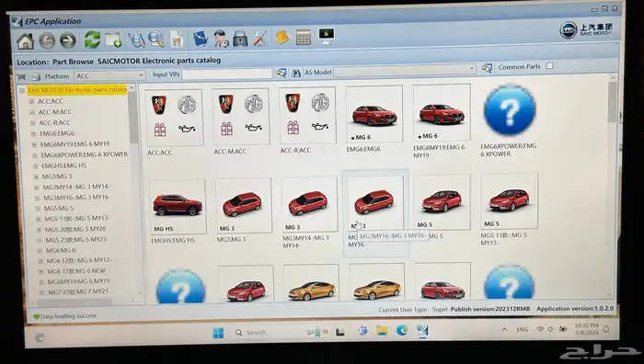Open the EMGHS:EMG HS red SUV thumbnail
The image size is (644, 364).
[x=178, y=207]
